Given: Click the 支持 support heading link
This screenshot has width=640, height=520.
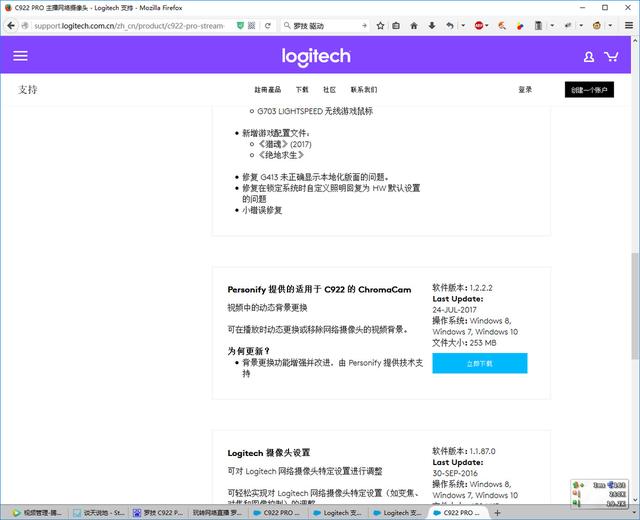Looking at the screenshot, I should pyautogui.click(x=27, y=90).
